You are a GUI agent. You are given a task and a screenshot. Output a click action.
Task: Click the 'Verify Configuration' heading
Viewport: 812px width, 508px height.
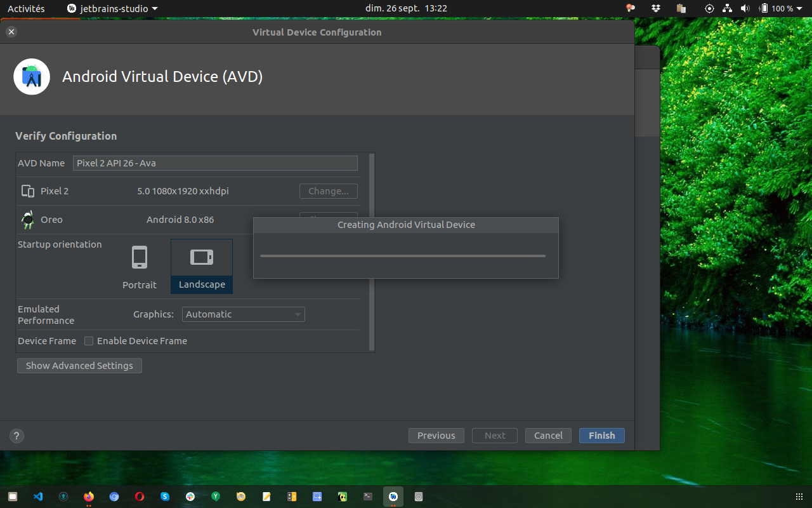(66, 136)
